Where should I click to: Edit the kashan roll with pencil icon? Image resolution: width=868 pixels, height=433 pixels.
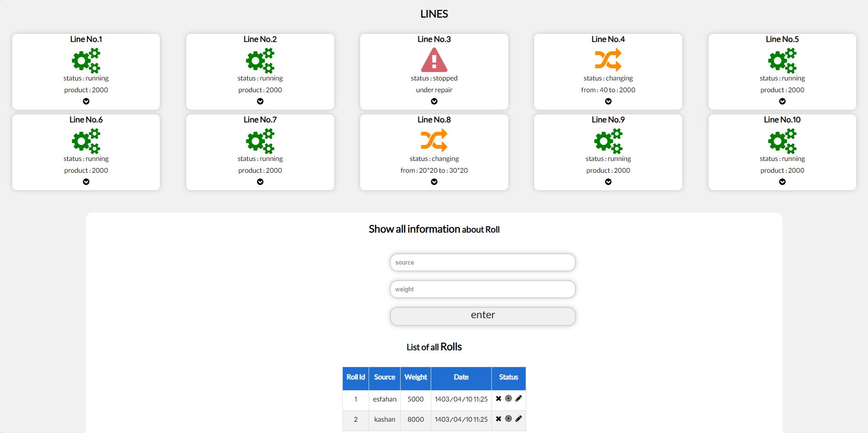tap(519, 418)
